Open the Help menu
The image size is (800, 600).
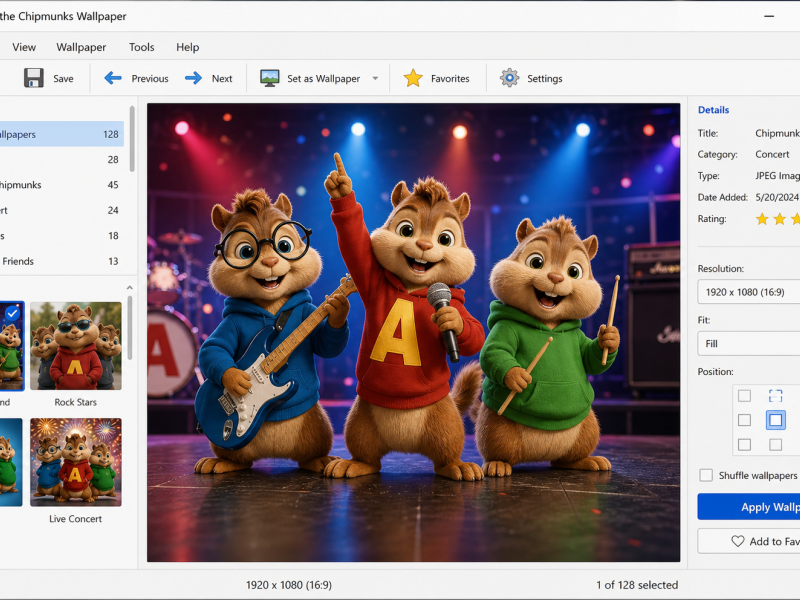click(187, 47)
